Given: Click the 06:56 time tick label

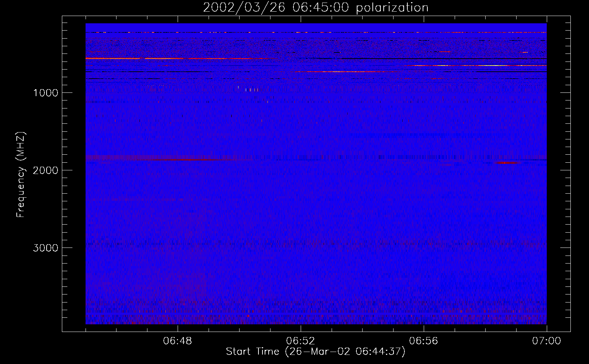Looking at the screenshot, I should click(423, 341).
